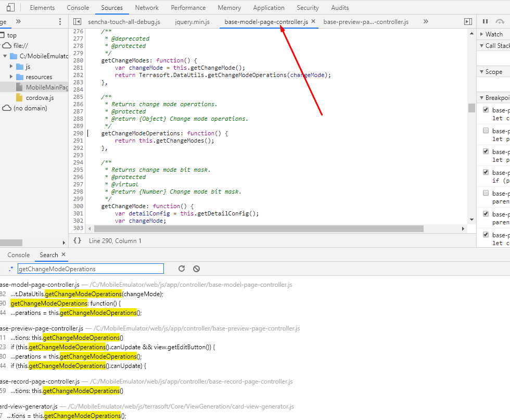The width and height of the screenshot is (510, 420).
Task: Switch to base-preview-page-controller.js file tab
Action: (x=366, y=22)
